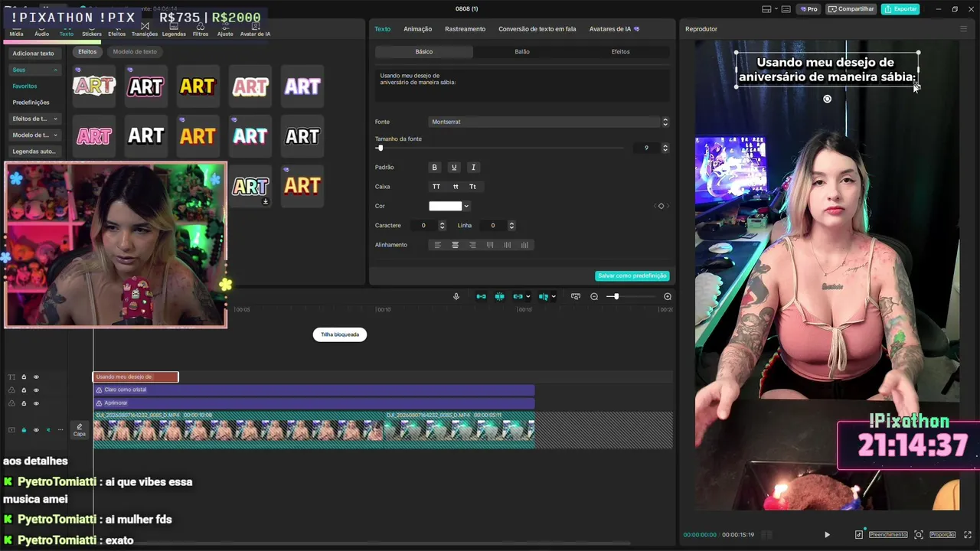Align text to the left

coord(438,245)
